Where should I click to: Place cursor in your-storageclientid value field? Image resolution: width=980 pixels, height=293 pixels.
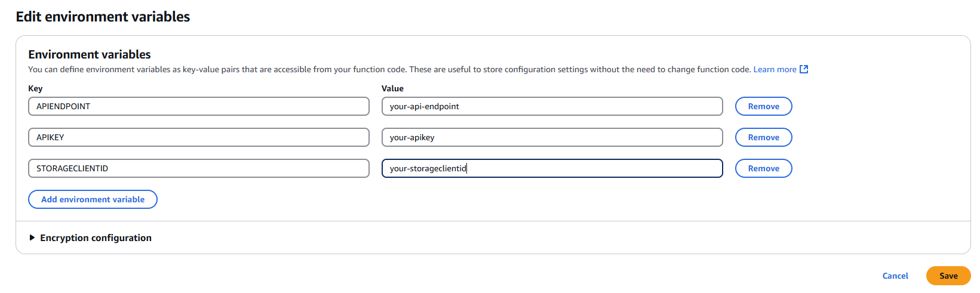tap(552, 168)
